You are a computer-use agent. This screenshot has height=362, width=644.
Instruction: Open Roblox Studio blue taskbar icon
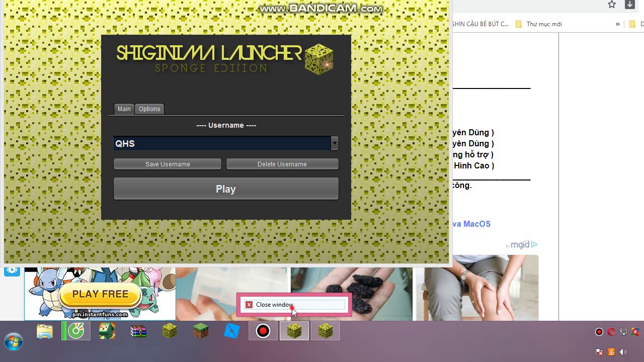pyautogui.click(x=232, y=331)
